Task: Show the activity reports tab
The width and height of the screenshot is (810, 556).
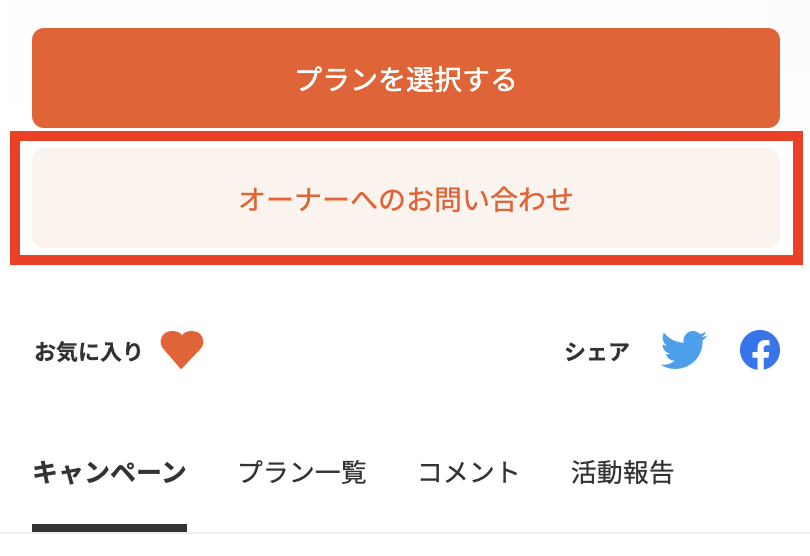Action: pyautogui.click(x=623, y=472)
